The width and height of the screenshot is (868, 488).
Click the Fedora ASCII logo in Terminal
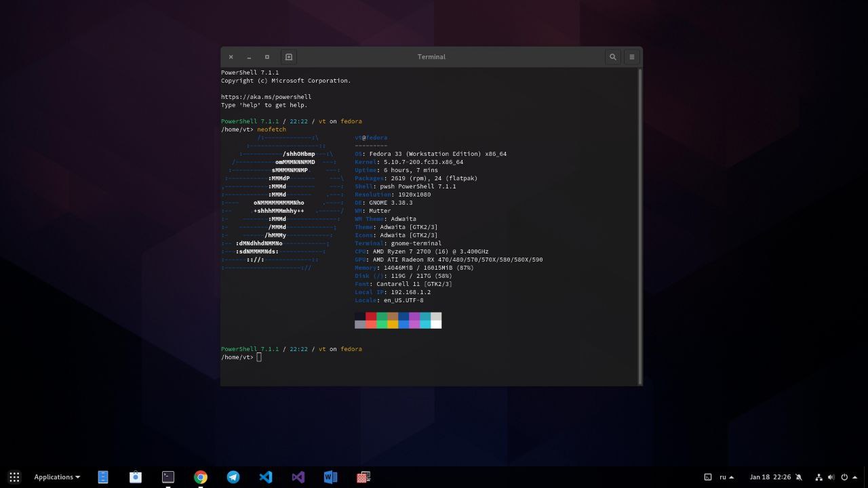pos(283,203)
